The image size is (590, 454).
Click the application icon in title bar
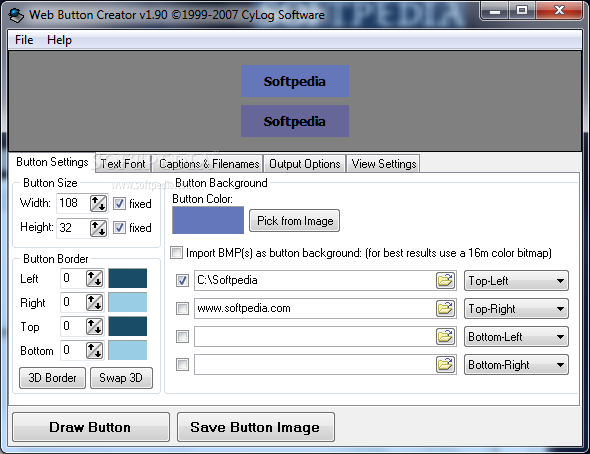(x=16, y=15)
